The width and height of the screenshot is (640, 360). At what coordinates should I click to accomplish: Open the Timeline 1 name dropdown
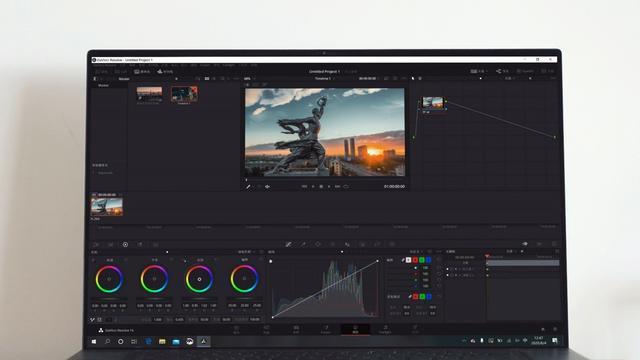[x=323, y=78]
